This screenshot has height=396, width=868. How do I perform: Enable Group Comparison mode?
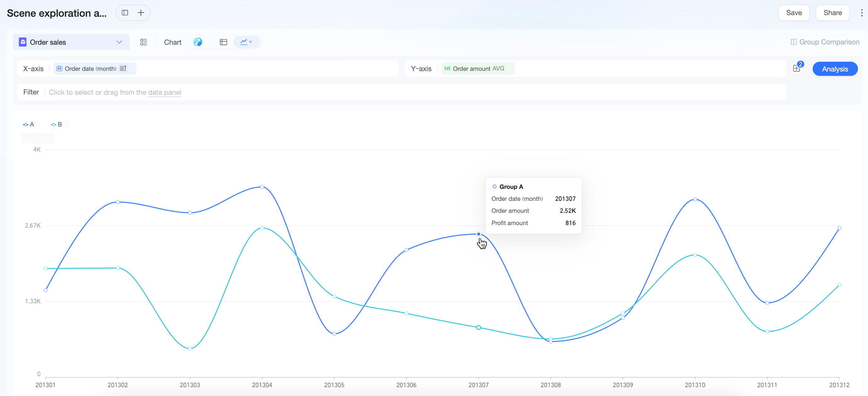[825, 42]
